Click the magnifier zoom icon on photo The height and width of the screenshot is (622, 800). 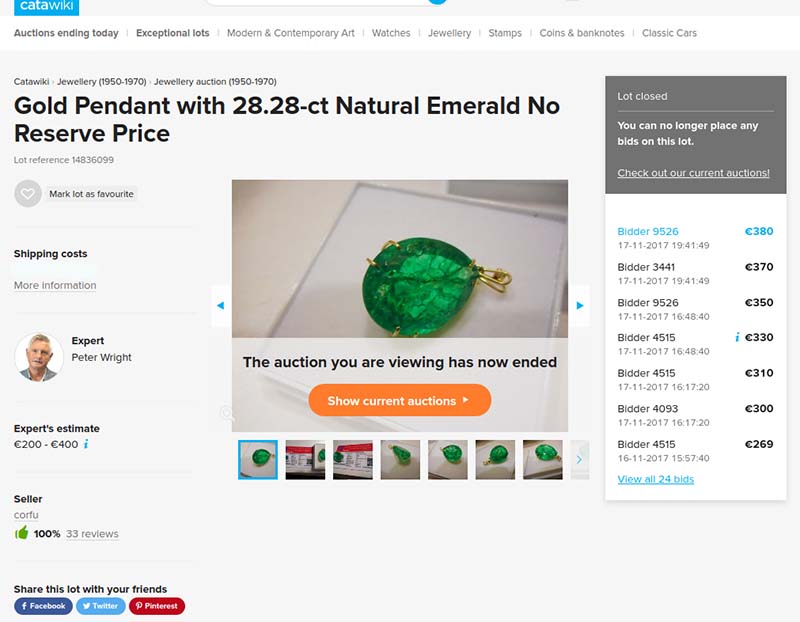(227, 413)
